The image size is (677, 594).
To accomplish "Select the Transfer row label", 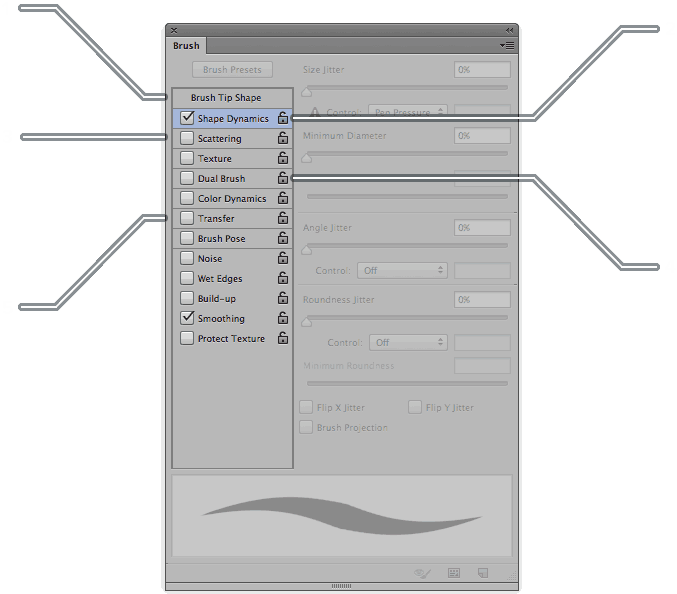I will (216, 218).
